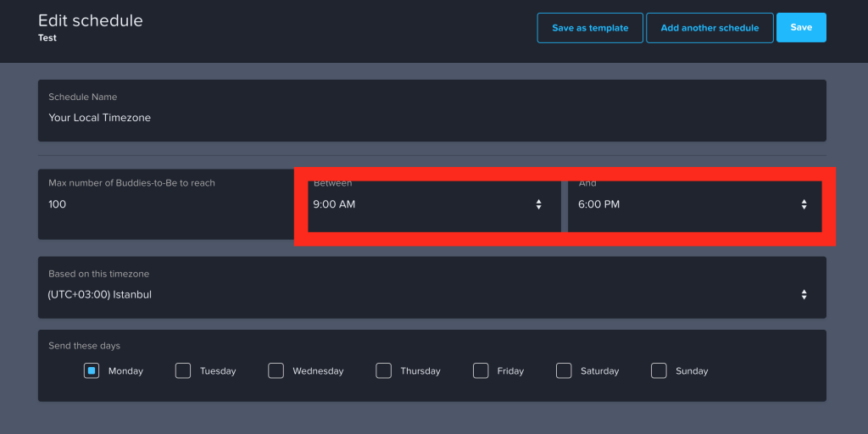Enable the Tuesday checkbox
The width and height of the screenshot is (868, 434).
[183, 370]
